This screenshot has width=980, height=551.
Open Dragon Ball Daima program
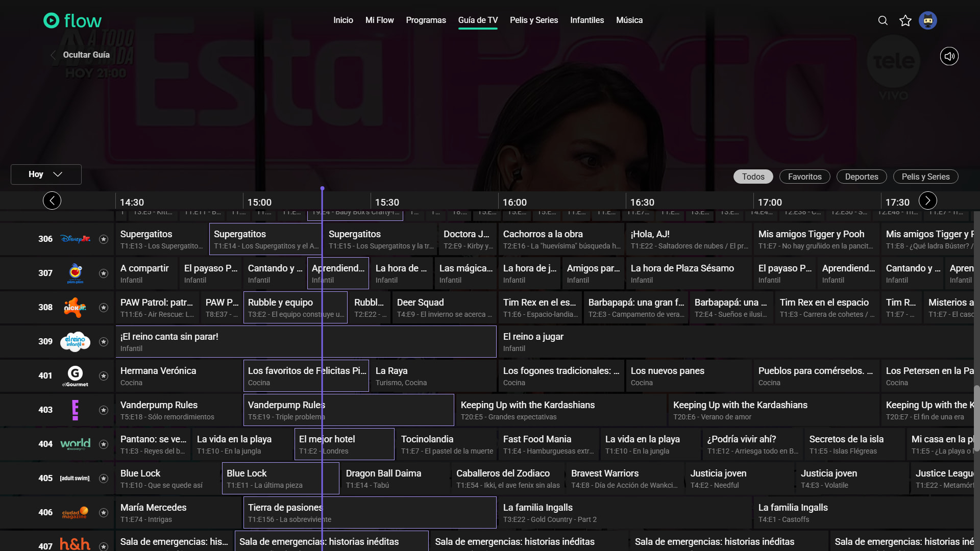(x=396, y=479)
